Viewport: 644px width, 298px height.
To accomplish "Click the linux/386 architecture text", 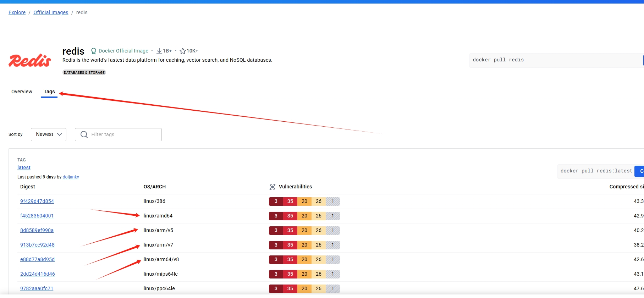I will (154, 201).
